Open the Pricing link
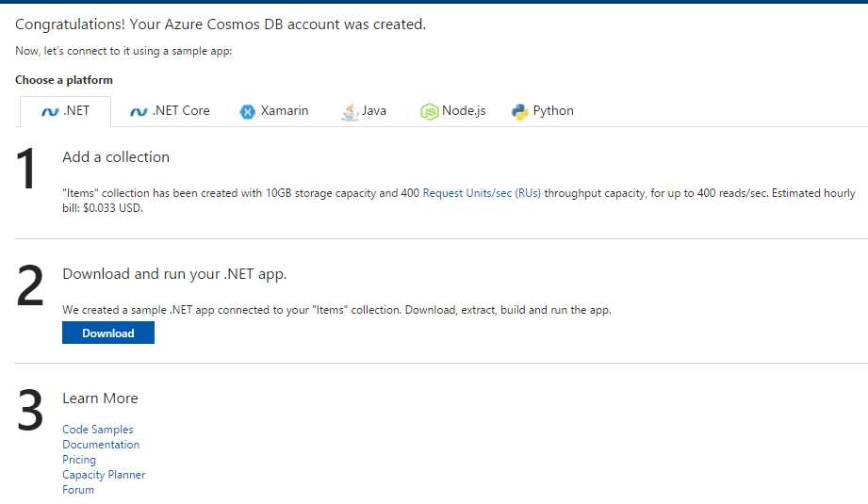This screenshot has height=504, width=868. 78,460
